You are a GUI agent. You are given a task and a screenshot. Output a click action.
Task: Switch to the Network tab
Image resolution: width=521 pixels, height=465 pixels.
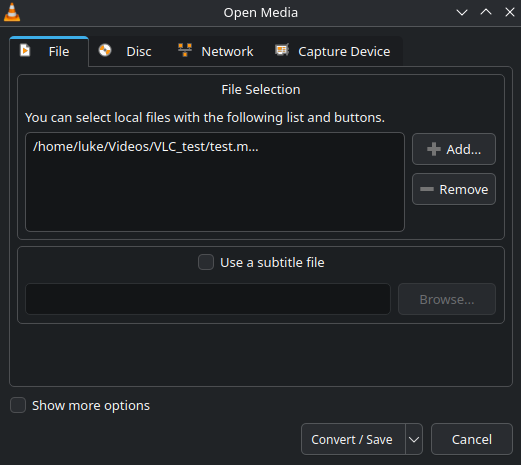(x=216, y=52)
